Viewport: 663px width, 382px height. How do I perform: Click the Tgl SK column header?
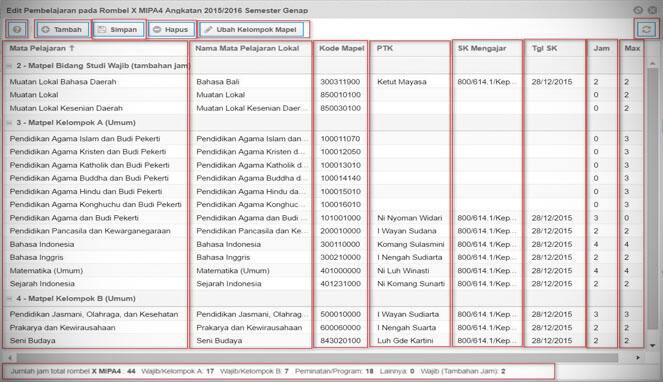555,48
